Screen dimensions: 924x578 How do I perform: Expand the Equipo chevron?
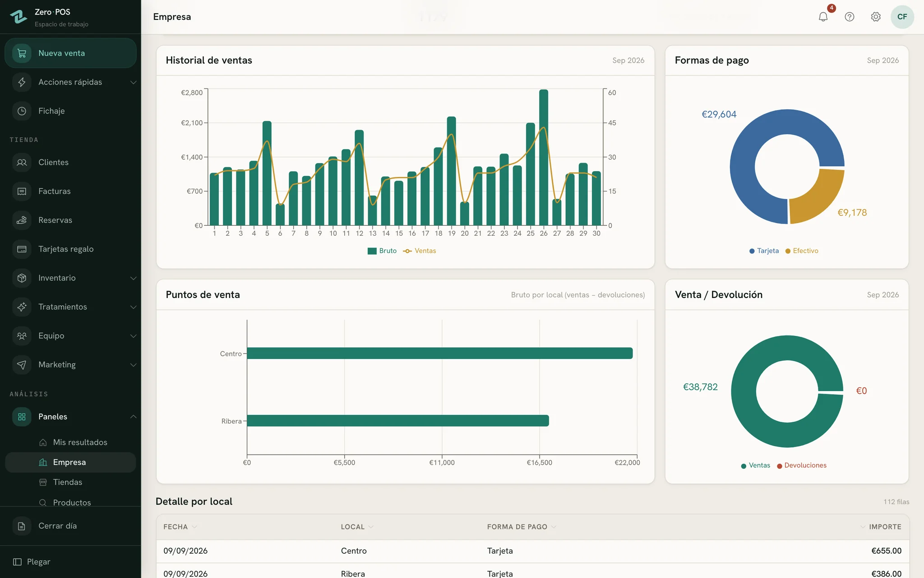pos(133,336)
